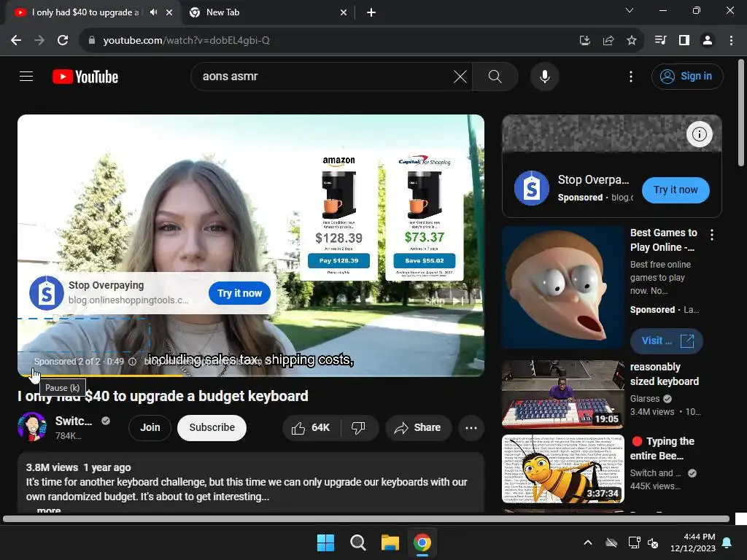Image resolution: width=747 pixels, height=560 pixels.
Task: Click the Sign in button
Action: click(687, 76)
